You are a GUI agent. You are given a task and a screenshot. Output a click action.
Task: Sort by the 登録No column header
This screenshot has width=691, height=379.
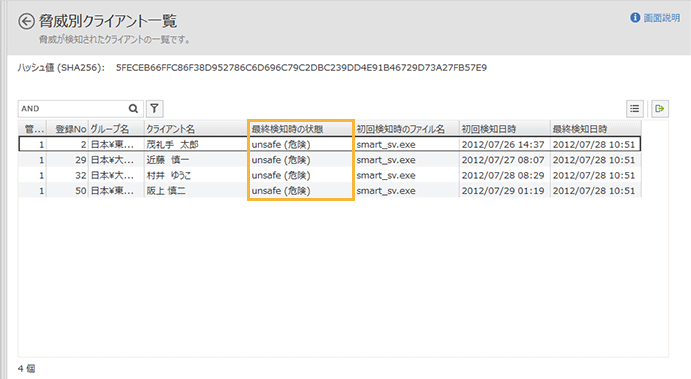click(x=68, y=129)
